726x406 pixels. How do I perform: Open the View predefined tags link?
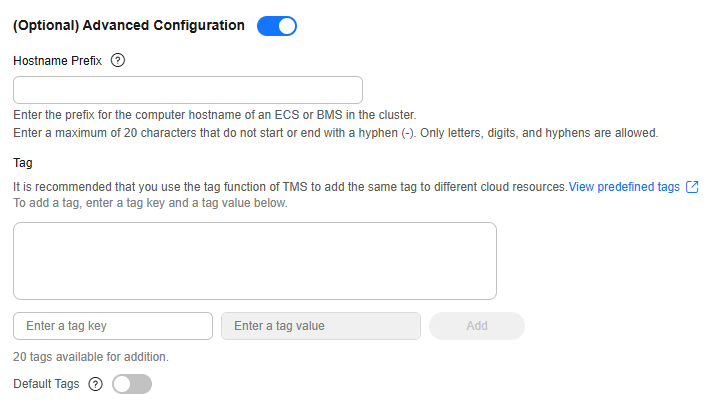coord(624,187)
